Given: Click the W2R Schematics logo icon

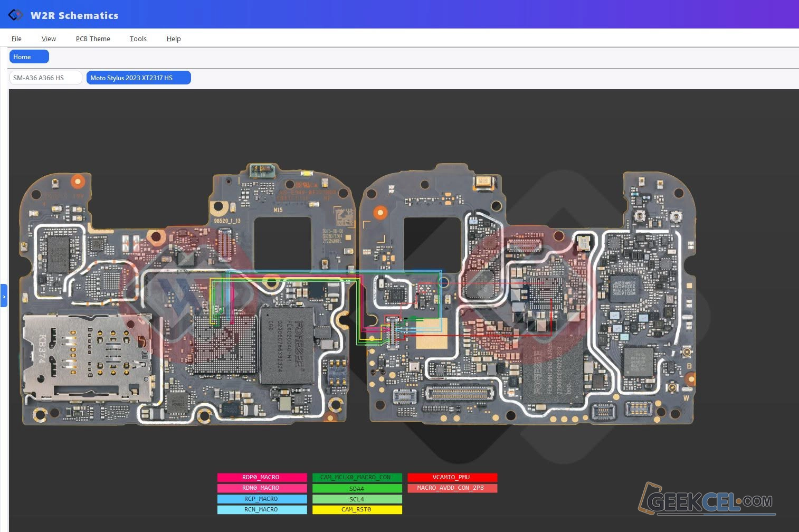Looking at the screenshot, I should point(15,15).
